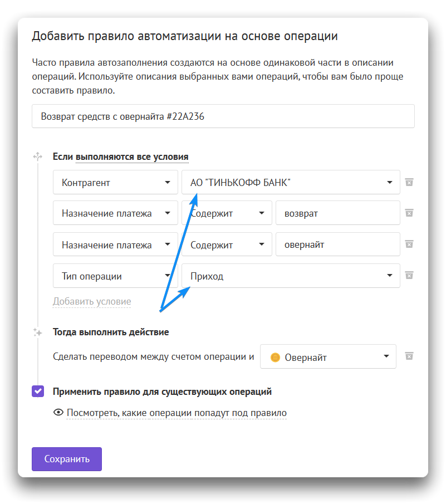Open 'Посмотреть, какие операции попадут под правило'
This screenshot has width=446, height=504.
tap(177, 413)
